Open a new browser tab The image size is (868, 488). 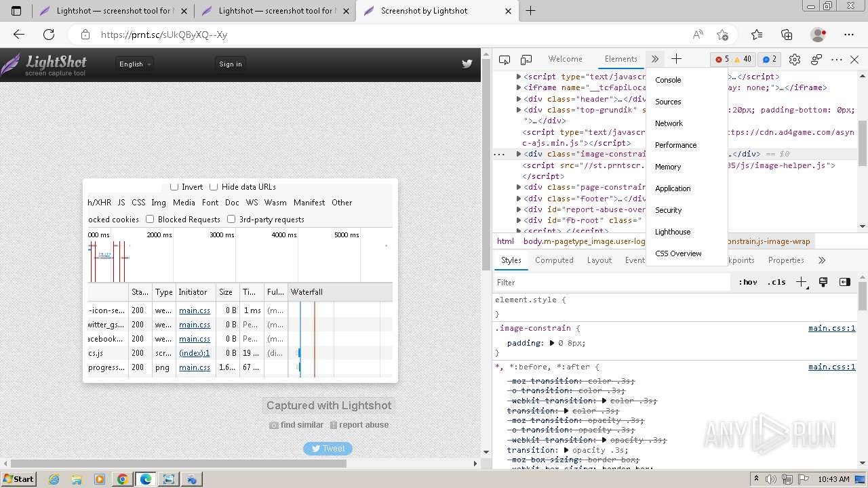(x=530, y=11)
